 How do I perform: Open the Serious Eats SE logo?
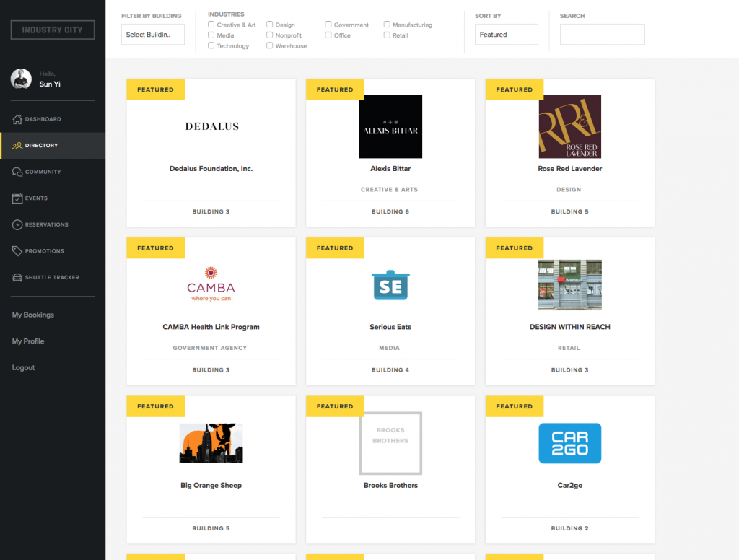pos(390,285)
